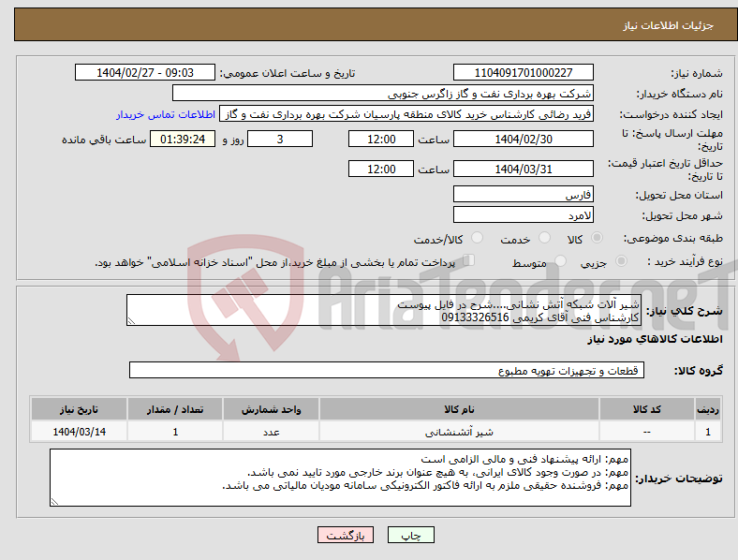Select the جزیی purchase type radio
This screenshot has width=738, height=560.
621,261
